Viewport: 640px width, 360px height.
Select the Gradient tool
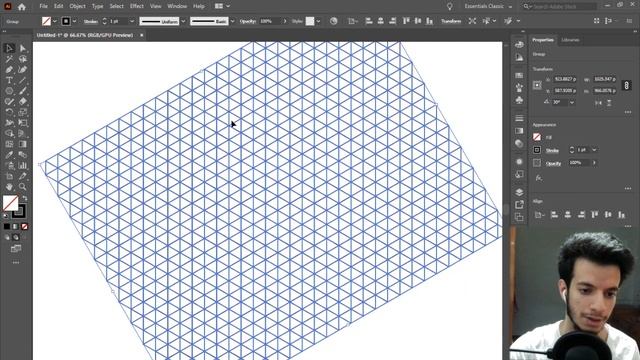coord(22,144)
